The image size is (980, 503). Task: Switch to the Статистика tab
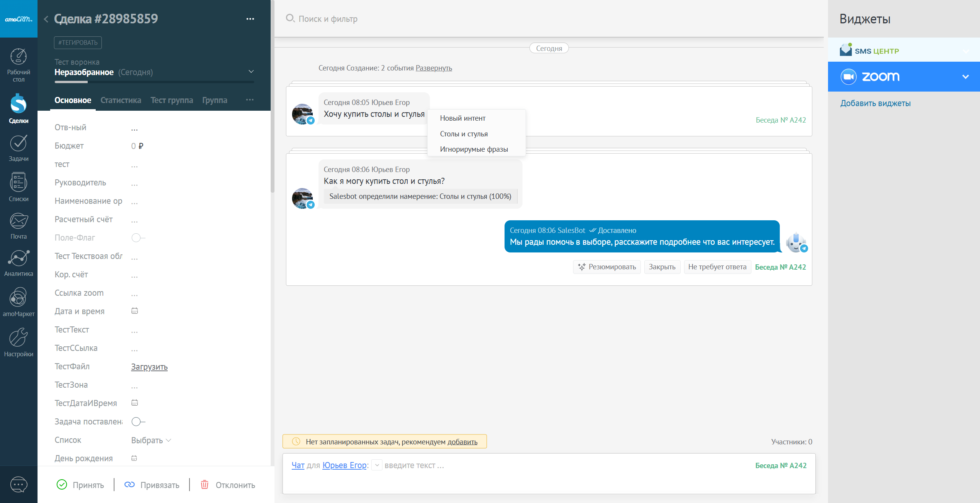[x=121, y=100]
